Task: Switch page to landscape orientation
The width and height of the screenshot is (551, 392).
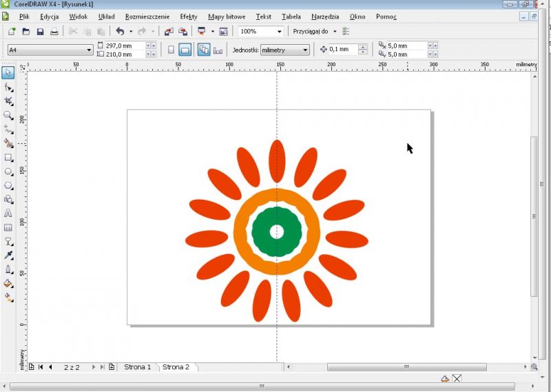Action: pos(185,50)
